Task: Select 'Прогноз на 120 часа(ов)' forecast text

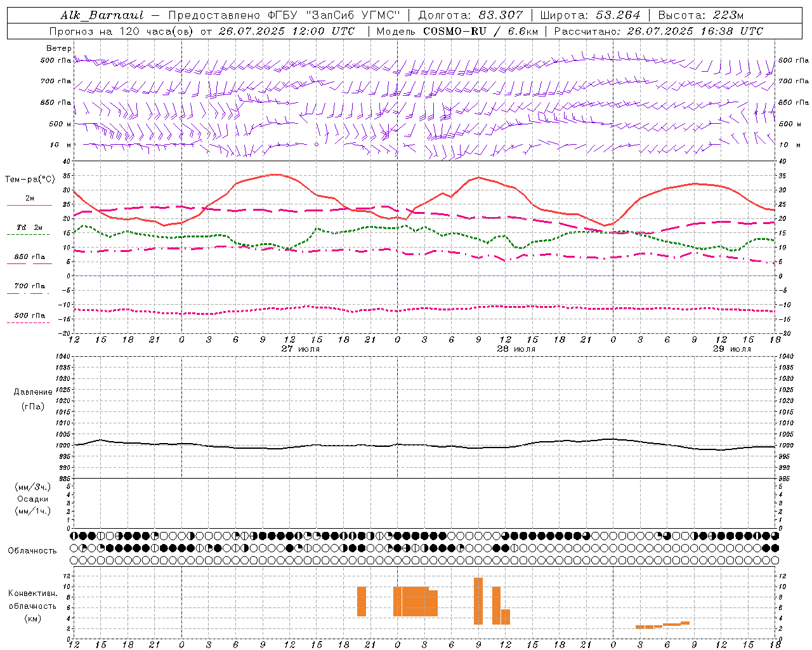Action: [122, 31]
